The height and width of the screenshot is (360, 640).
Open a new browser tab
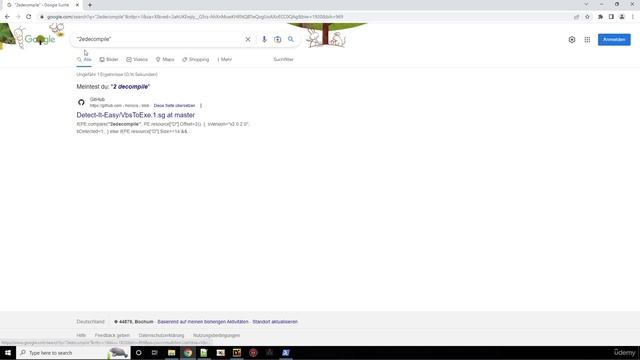coord(90,5)
